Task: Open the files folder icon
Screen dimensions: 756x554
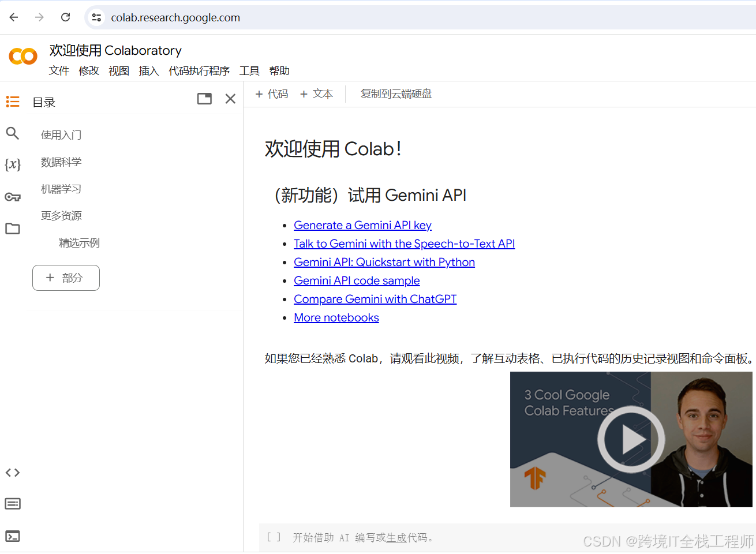Action: (13, 229)
